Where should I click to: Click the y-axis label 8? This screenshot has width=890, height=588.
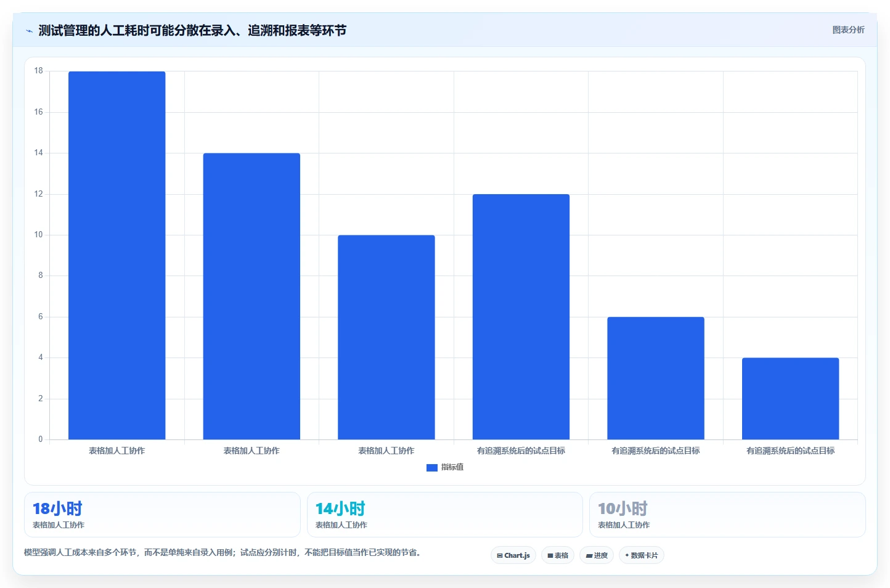tap(41, 276)
